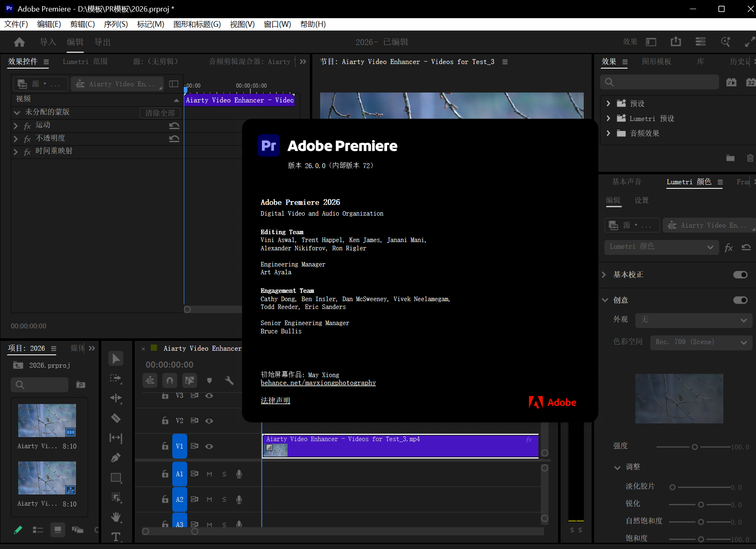Screen dimensions: 756x549
Task: Select the Settings tab in Lumetri Color
Action: [x=642, y=200]
